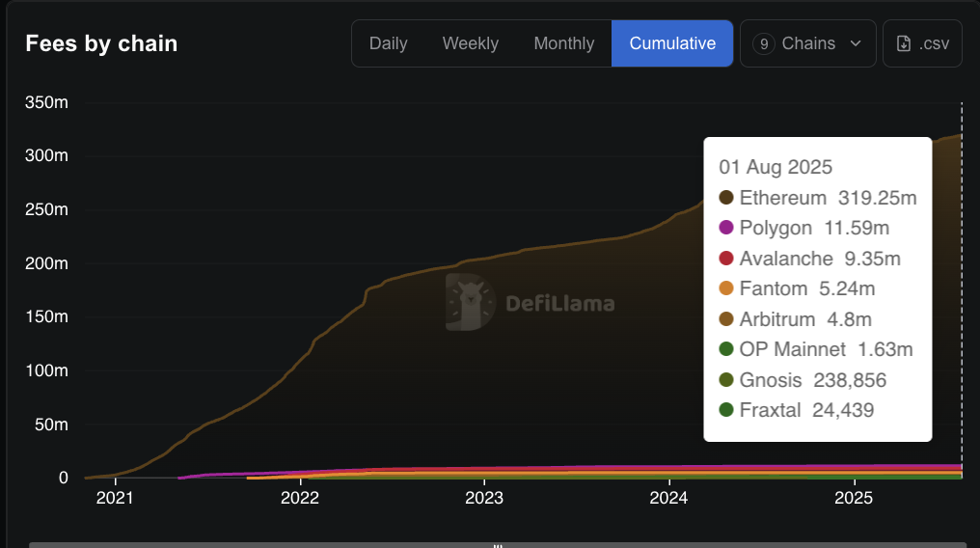Click the Fantom orange color dot

click(725, 288)
